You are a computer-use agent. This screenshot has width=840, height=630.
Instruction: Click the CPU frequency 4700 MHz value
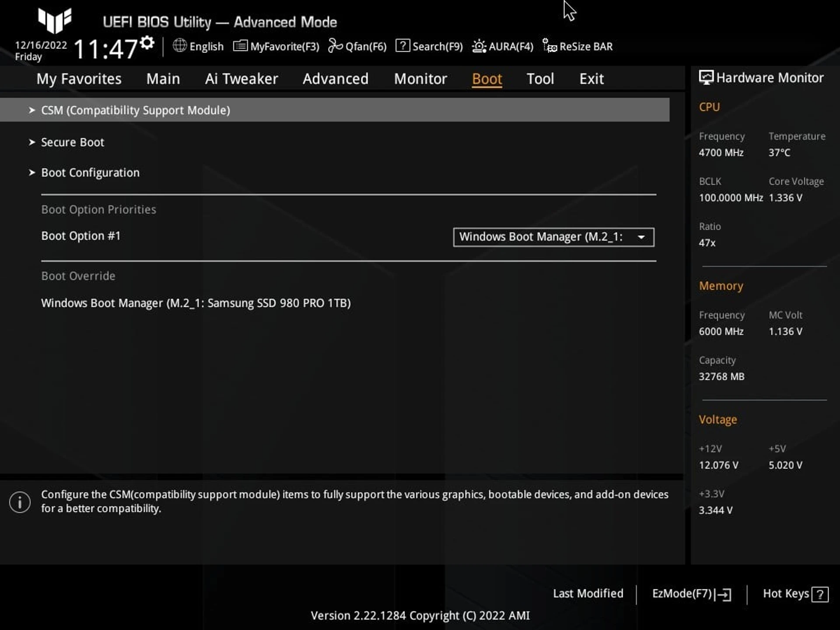(x=721, y=153)
